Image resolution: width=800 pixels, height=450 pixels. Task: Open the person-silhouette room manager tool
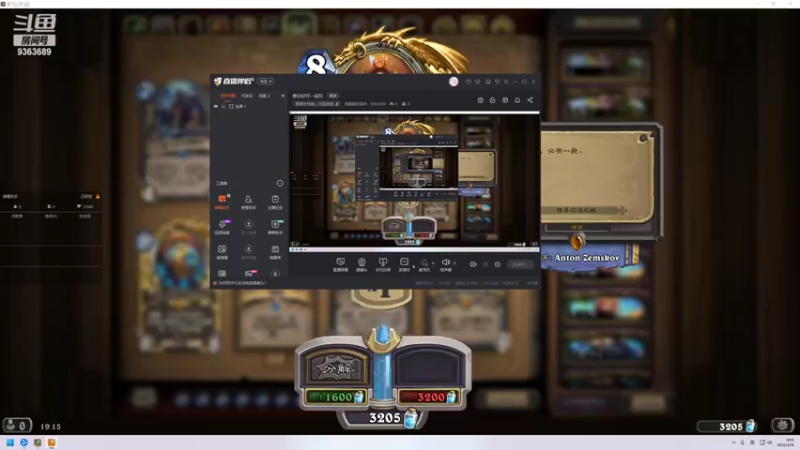(x=248, y=201)
